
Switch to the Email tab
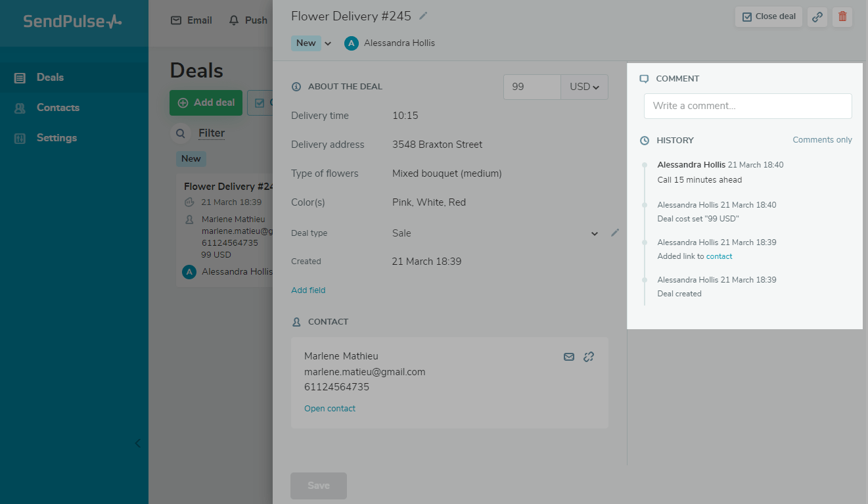[x=191, y=20]
